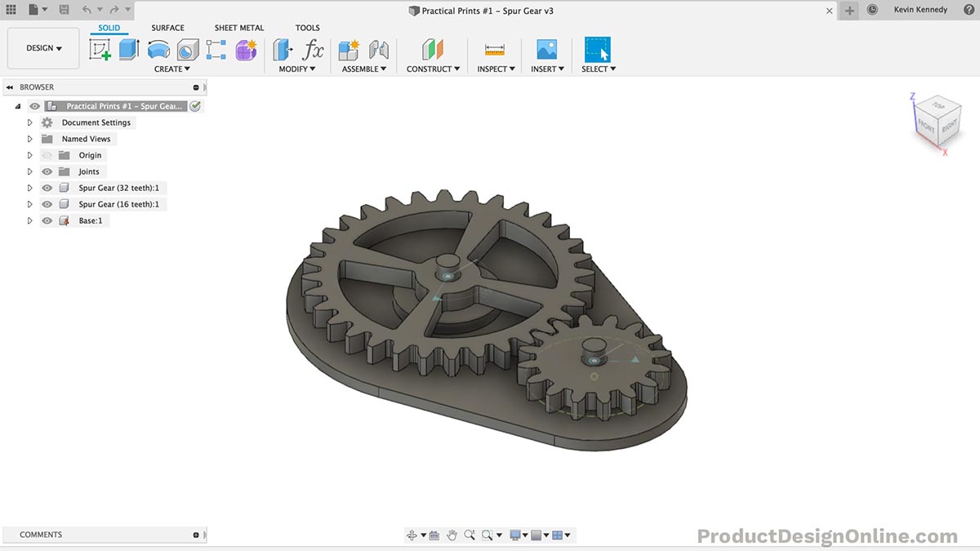
Task: Open the Modify dropdown menu
Action: pos(296,69)
